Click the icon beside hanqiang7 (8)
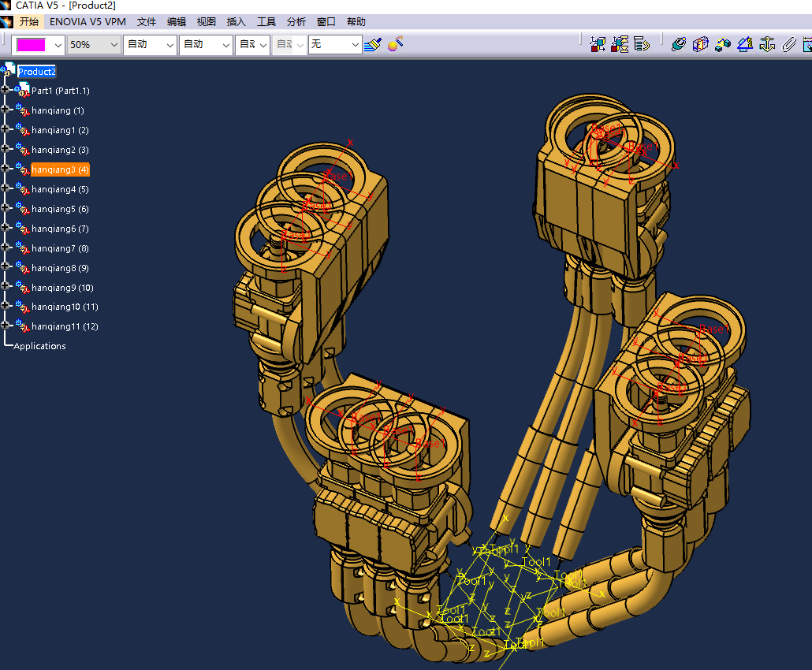The width and height of the screenshot is (812, 670). (22, 248)
